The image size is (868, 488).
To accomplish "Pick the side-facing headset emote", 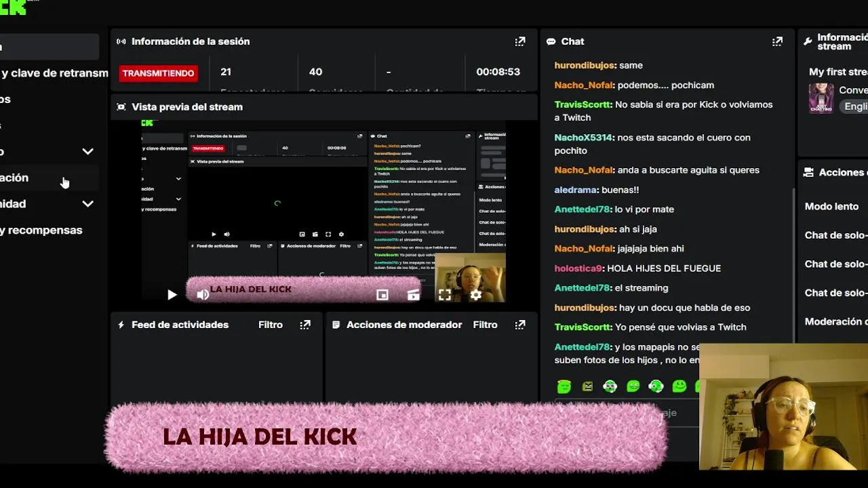I will [x=656, y=386].
